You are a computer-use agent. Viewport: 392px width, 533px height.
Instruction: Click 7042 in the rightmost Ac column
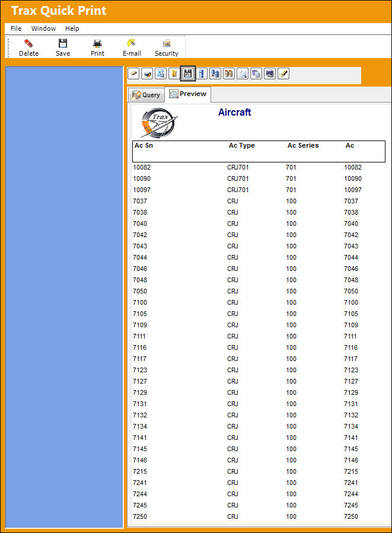[x=351, y=235]
